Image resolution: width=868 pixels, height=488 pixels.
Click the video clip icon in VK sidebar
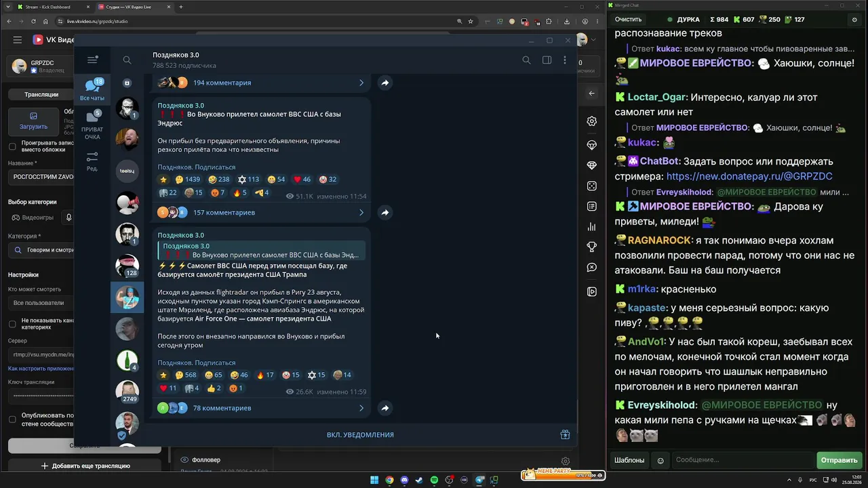[592, 291]
